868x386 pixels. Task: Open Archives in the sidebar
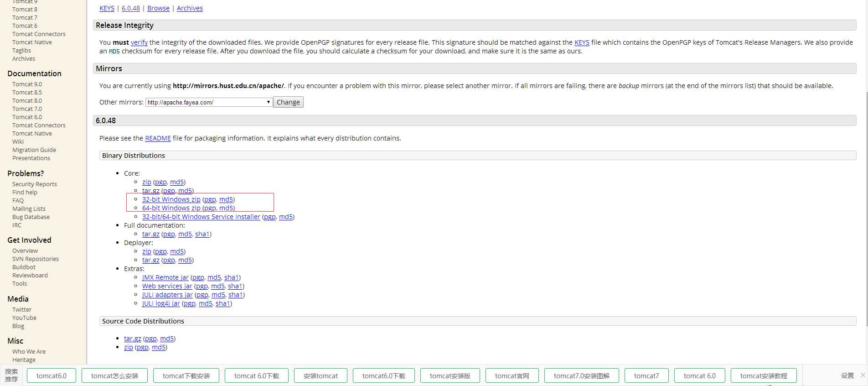coord(24,58)
